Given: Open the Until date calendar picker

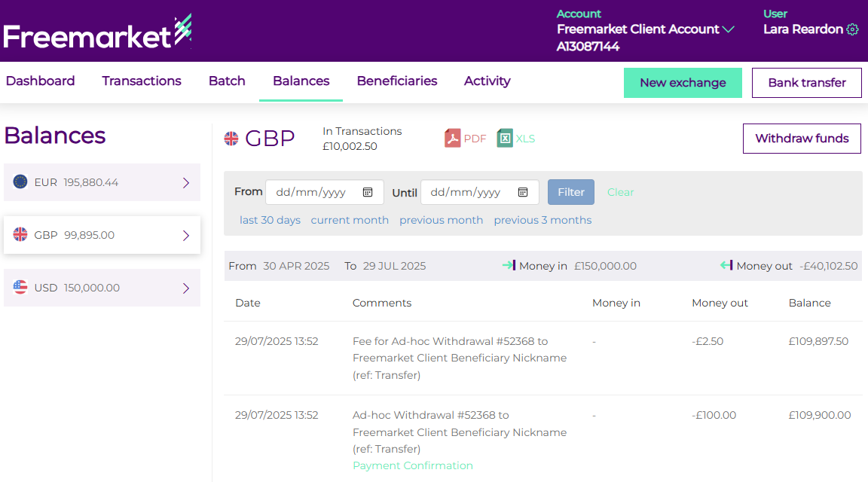Looking at the screenshot, I should point(523,192).
